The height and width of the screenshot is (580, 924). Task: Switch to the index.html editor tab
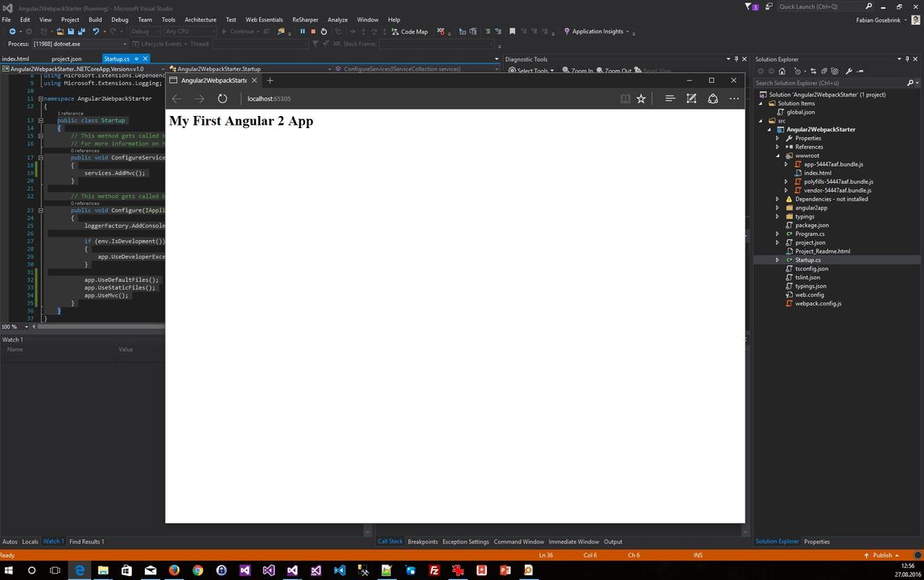(15, 59)
